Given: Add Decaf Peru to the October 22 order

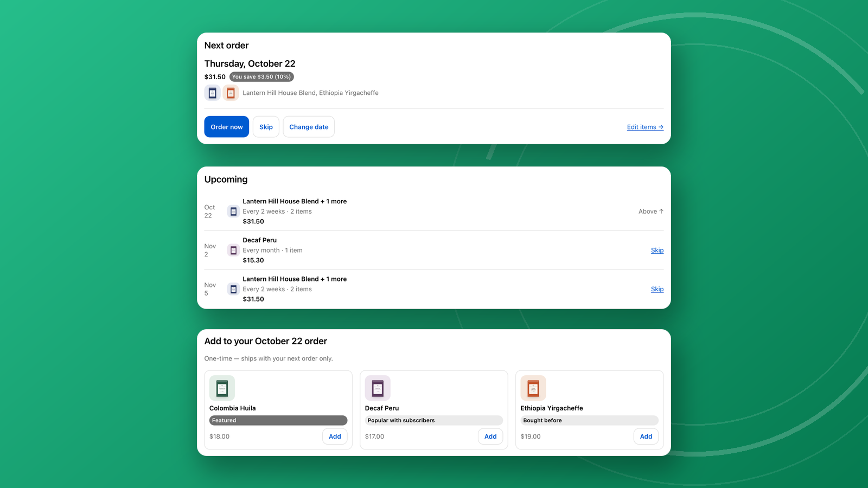Looking at the screenshot, I should point(490,436).
